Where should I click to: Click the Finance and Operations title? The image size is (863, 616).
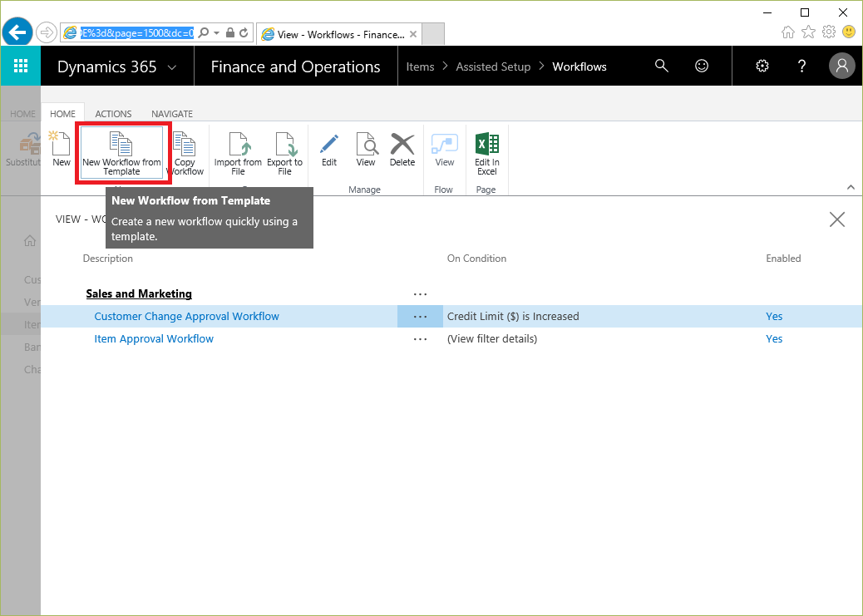click(295, 67)
